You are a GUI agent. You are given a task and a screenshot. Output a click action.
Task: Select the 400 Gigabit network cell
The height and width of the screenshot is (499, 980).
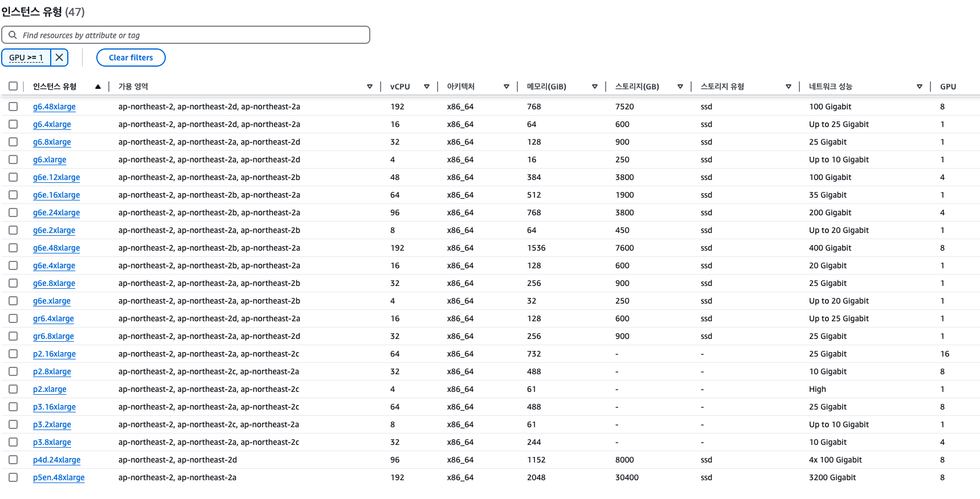pos(830,248)
